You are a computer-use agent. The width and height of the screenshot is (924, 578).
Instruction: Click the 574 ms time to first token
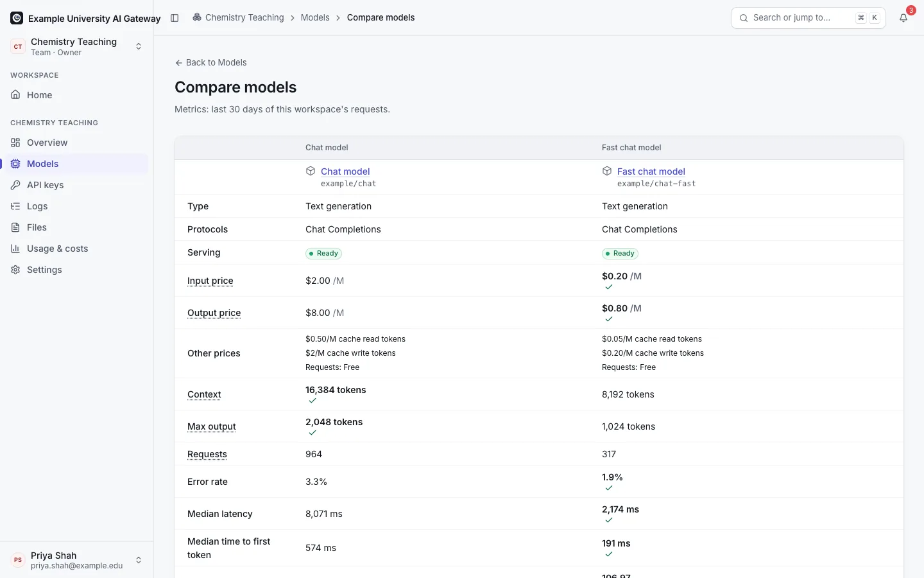tap(321, 548)
